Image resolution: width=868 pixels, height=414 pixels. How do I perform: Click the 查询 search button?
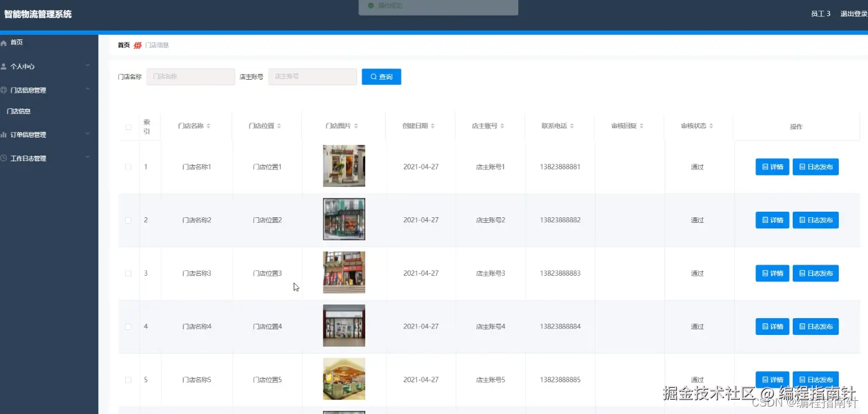[381, 77]
